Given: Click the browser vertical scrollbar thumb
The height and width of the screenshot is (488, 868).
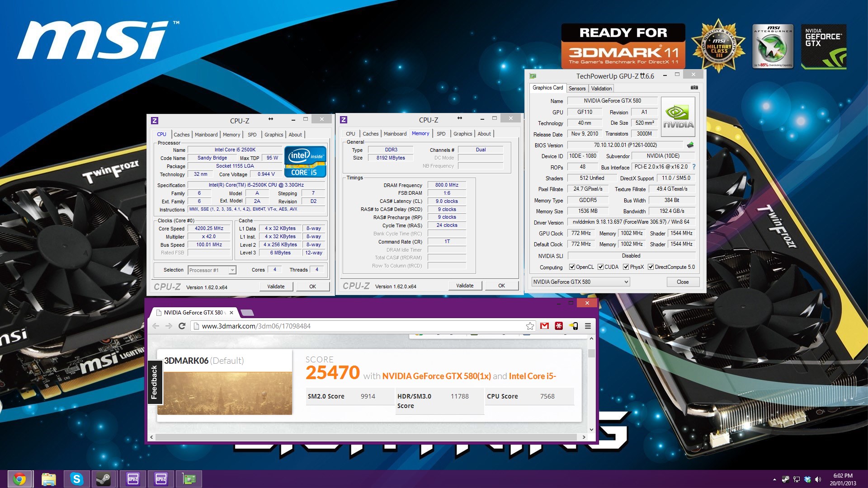Looking at the screenshot, I should (x=591, y=353).
